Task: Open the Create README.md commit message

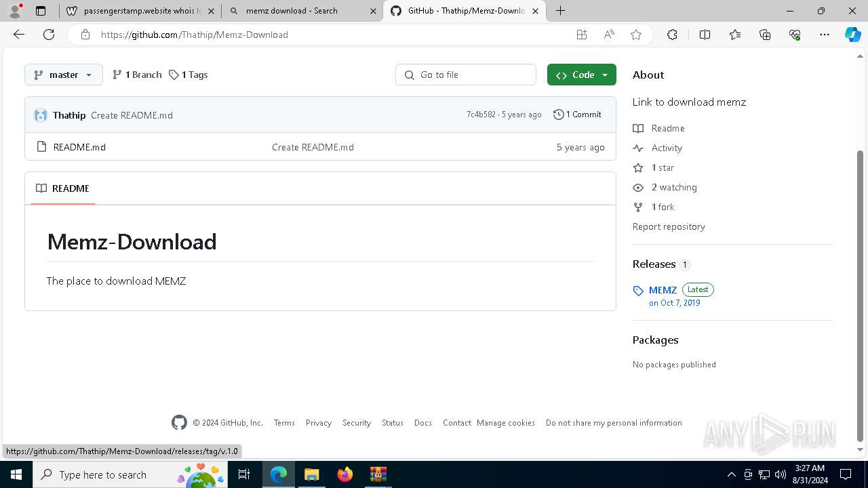Action: (132, 115)
